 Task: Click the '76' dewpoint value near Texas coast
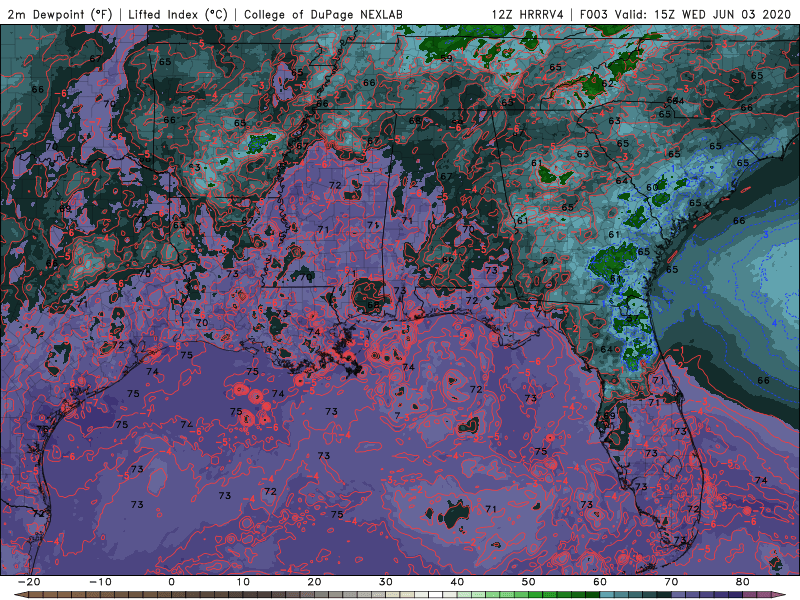click(42, 430)
